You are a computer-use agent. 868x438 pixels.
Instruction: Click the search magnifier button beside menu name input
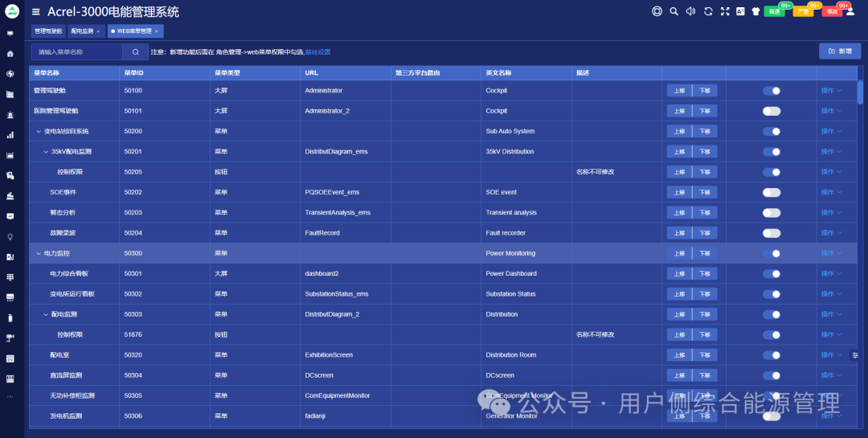136,51
